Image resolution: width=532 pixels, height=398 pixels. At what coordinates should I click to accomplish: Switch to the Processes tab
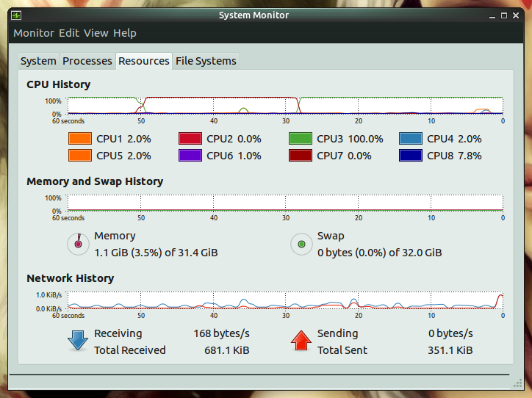(x=87, y=61)
